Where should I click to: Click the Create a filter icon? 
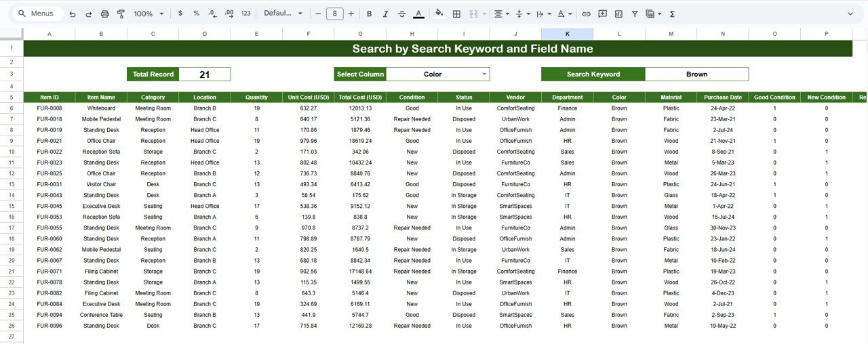635,14
